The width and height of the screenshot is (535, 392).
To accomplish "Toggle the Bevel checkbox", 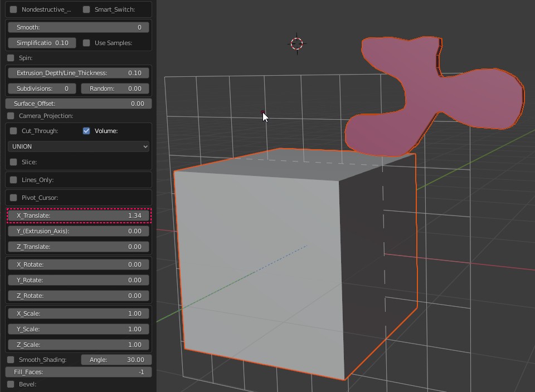I will [11, 384].
